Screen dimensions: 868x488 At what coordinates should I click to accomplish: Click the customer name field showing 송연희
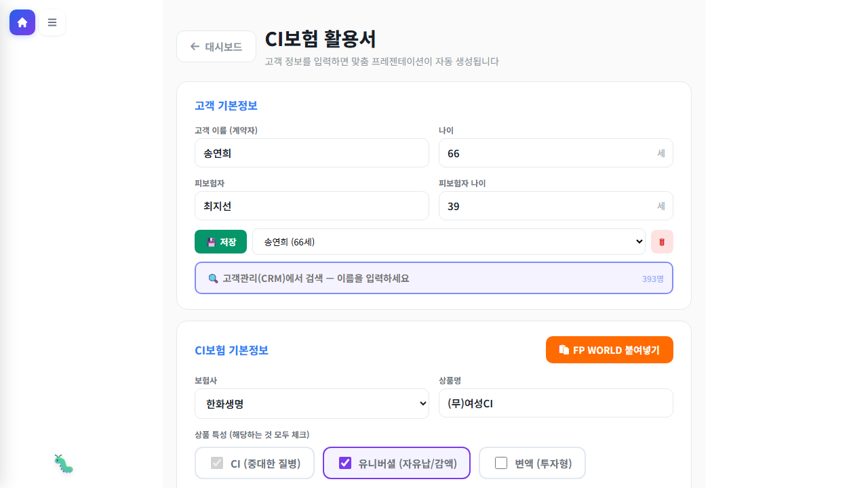coord(312,152)
